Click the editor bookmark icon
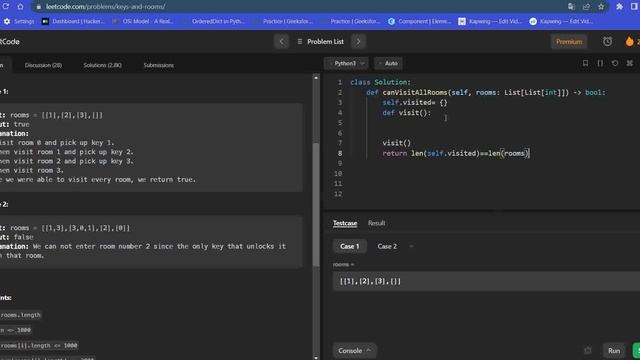This screenshot has width=640, height=360. point(585,63)
